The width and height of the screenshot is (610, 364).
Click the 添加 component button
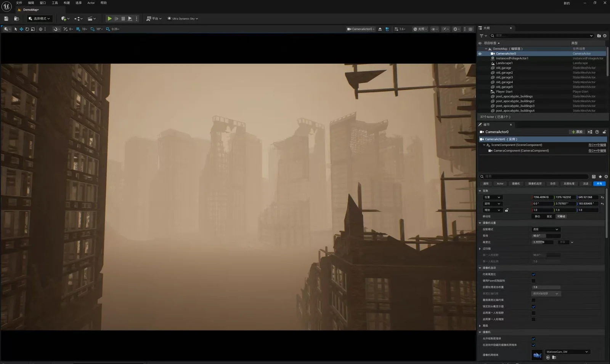577,132
